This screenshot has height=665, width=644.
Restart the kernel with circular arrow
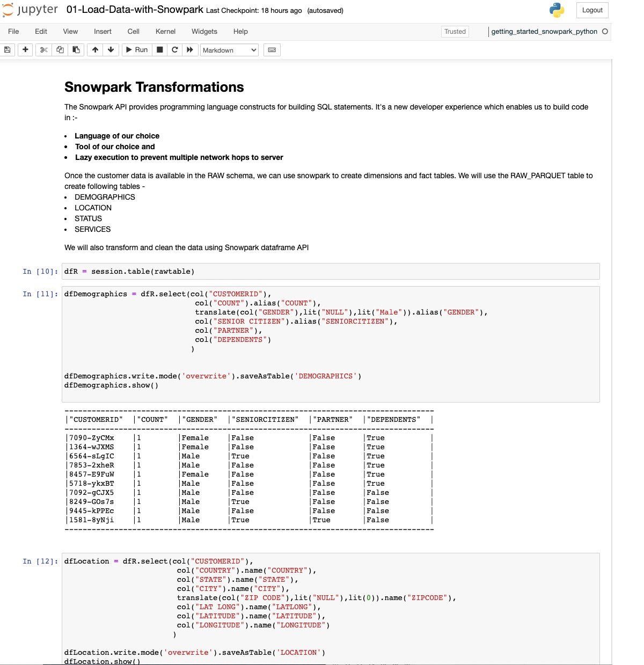coord(174,50)
